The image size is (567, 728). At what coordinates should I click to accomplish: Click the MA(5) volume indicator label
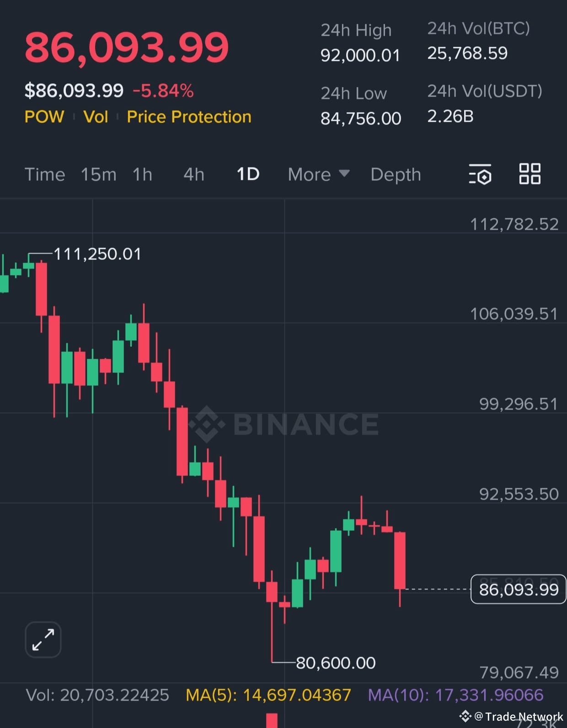(268, 695)
